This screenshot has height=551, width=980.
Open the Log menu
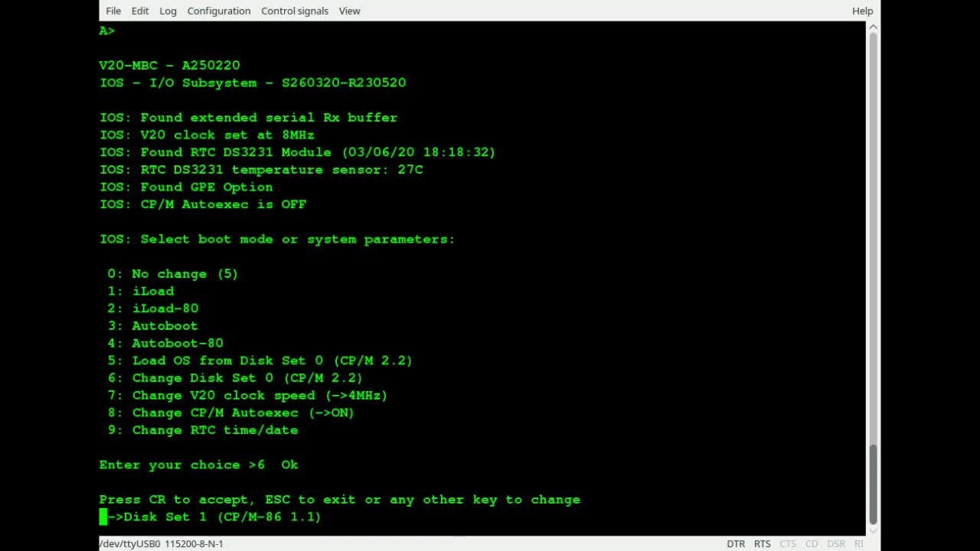[168, 11]
